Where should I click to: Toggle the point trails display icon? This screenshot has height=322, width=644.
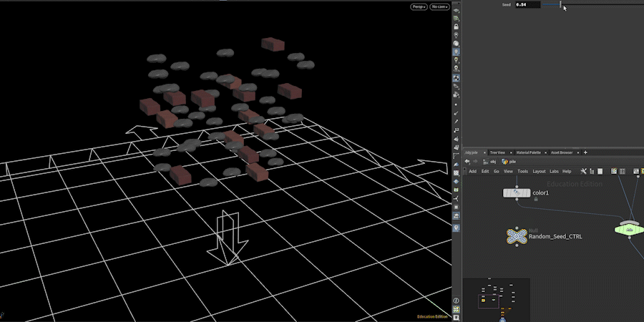coord(457,122)
